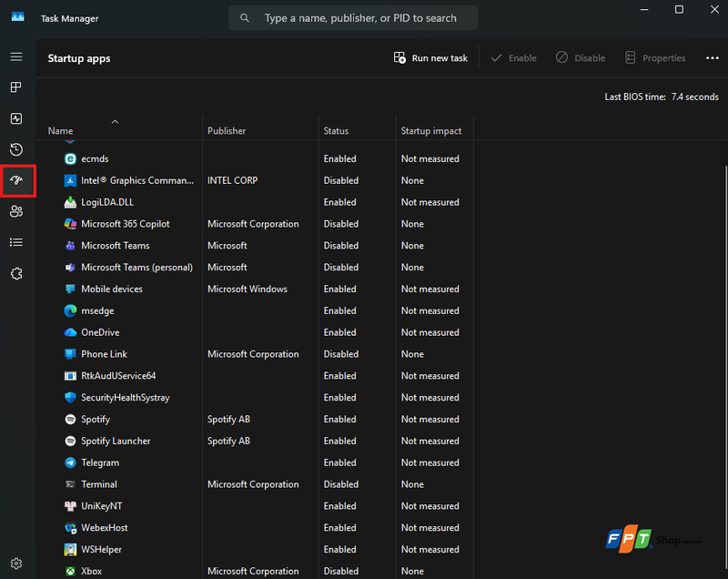
Task: Click the Spotify Launcher icon
Action: (70, 442)
